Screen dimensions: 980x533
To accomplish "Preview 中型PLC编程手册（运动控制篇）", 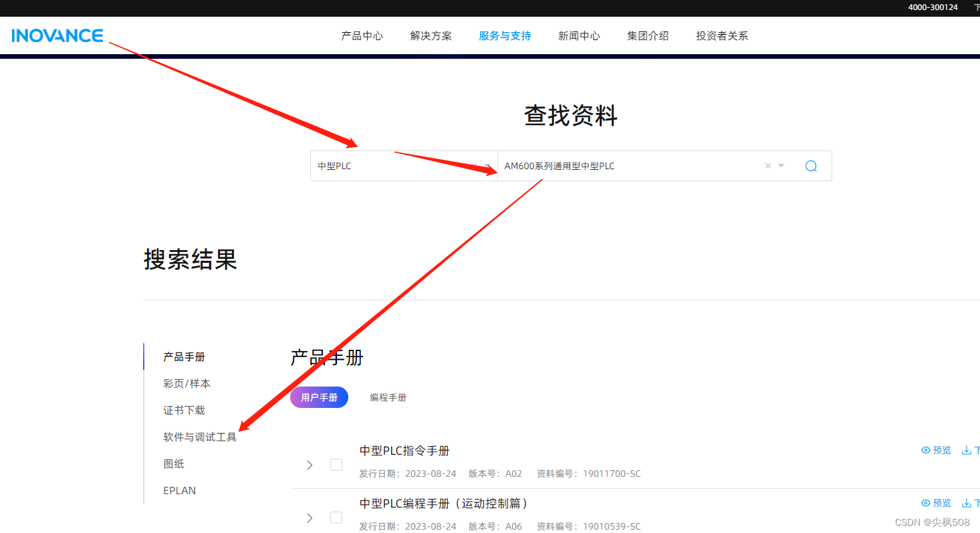I will tap(936, 503).
